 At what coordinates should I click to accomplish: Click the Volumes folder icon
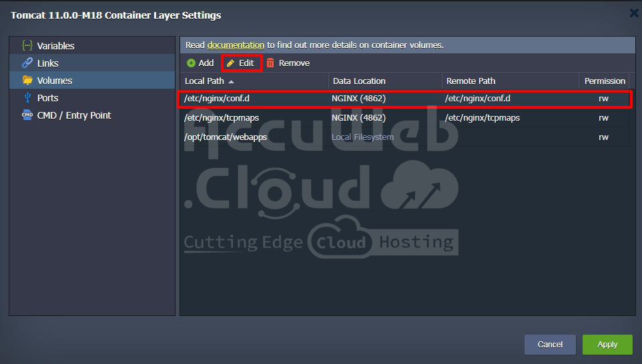click(27, 80)
